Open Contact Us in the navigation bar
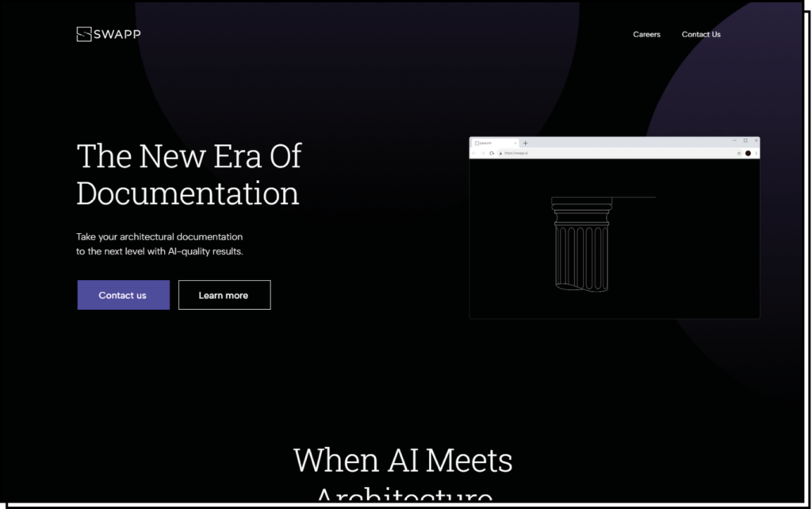 point(701,34)
